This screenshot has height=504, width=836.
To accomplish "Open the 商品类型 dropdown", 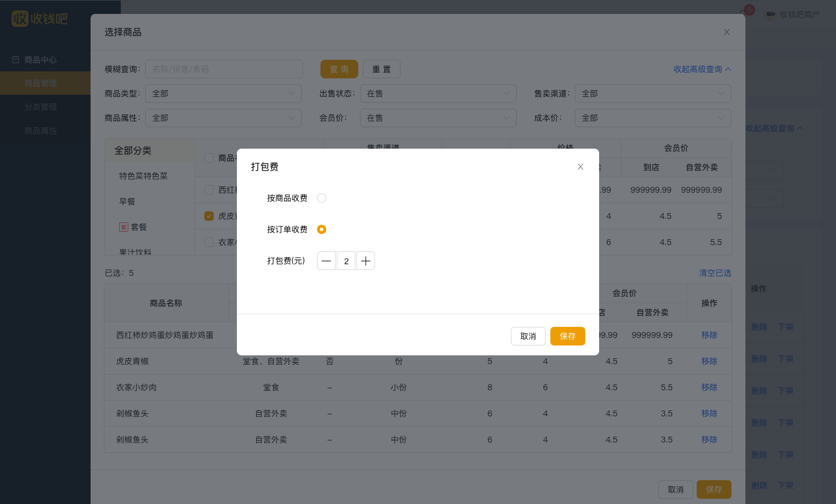I will (x=224, y=93).
